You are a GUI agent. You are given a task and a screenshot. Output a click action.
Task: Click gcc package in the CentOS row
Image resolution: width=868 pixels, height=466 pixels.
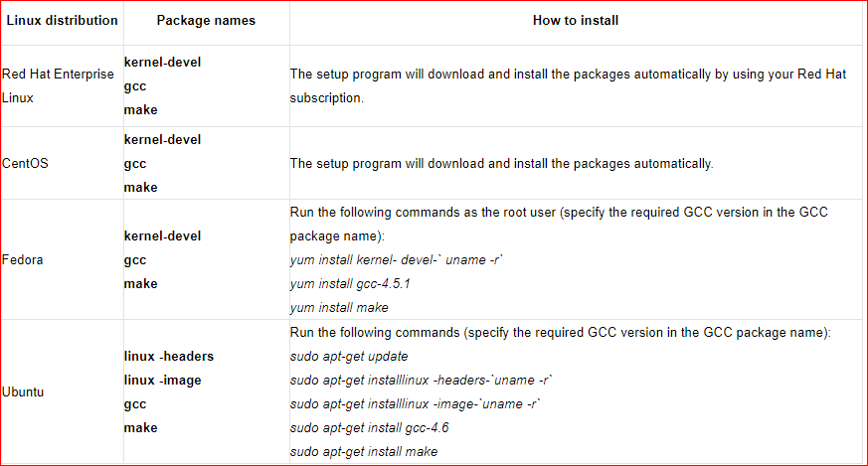point(135,164)
